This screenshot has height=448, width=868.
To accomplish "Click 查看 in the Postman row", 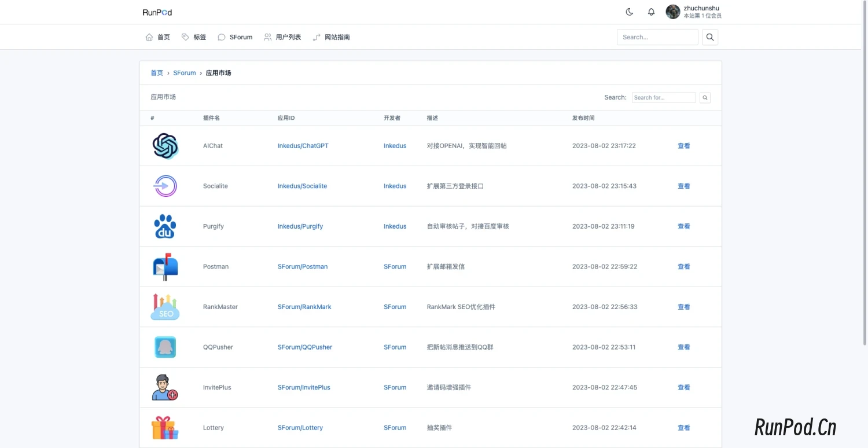I will tap(684, 267).
